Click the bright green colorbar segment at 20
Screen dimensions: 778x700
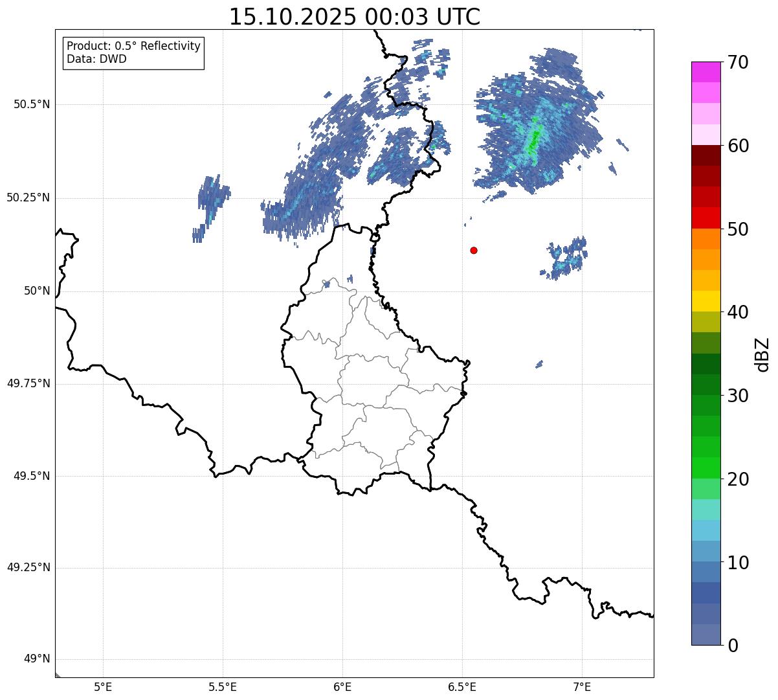tap(706, 468)
